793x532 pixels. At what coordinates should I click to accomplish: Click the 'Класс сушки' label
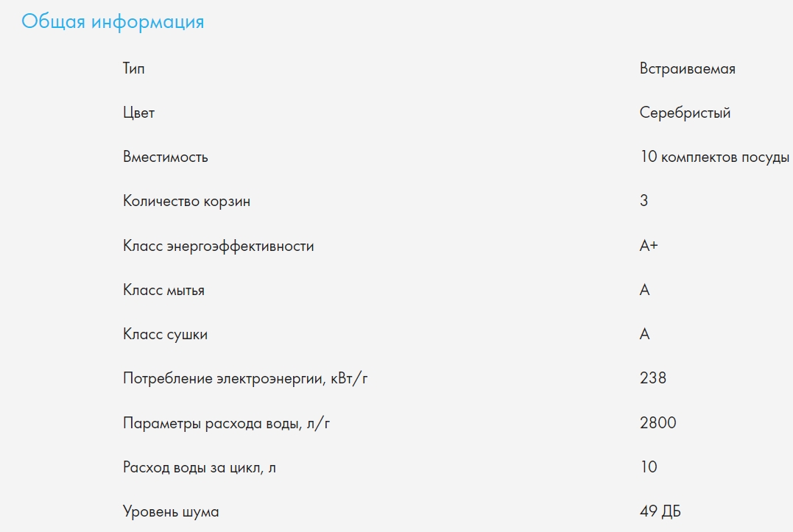point(166,335)
